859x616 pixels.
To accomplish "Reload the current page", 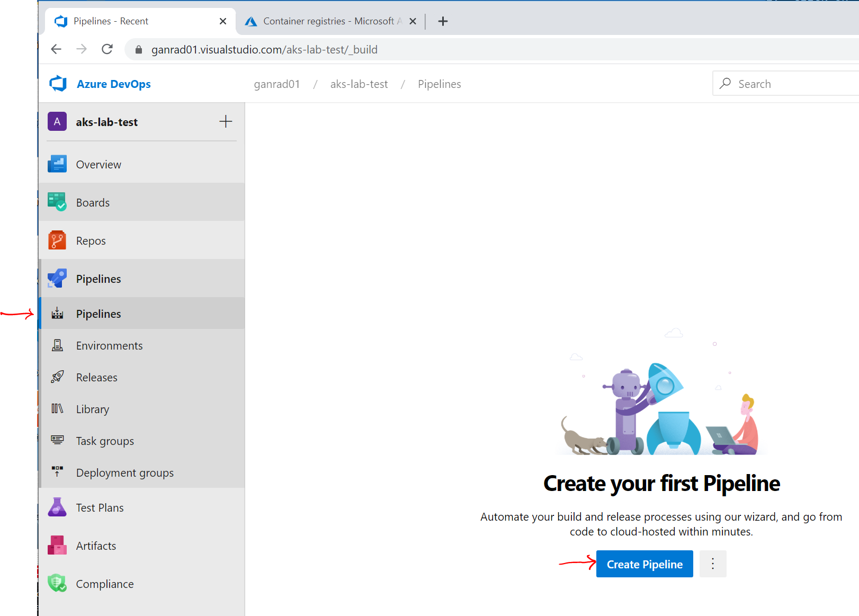I will (107, 49).
